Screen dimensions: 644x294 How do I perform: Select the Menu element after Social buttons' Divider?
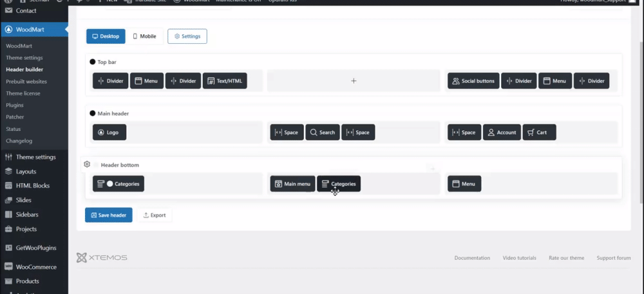point(555,81)
